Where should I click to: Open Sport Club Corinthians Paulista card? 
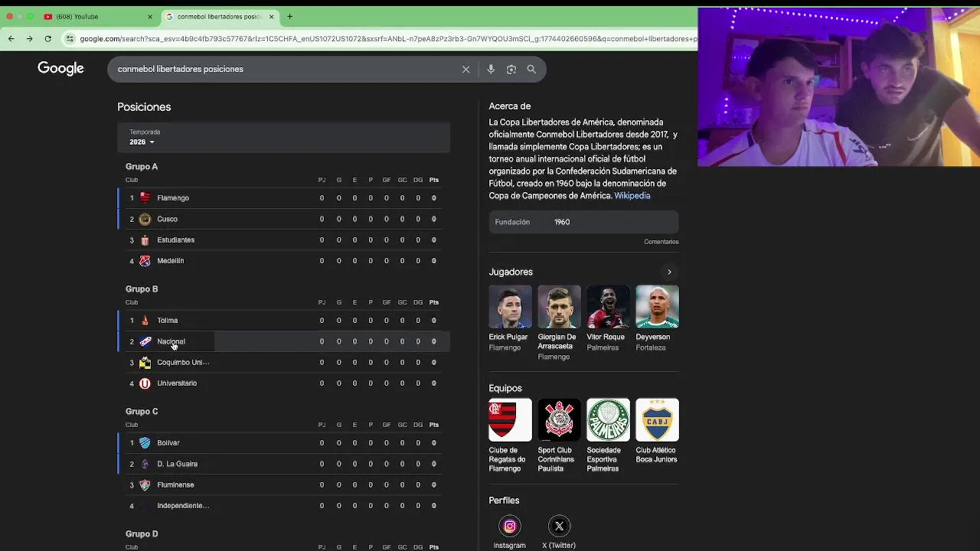pos(559,435)
